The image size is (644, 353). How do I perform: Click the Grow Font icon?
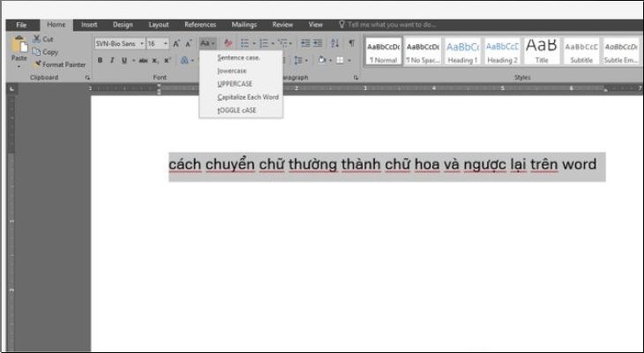pyautogui.click(x=176, y=43)
